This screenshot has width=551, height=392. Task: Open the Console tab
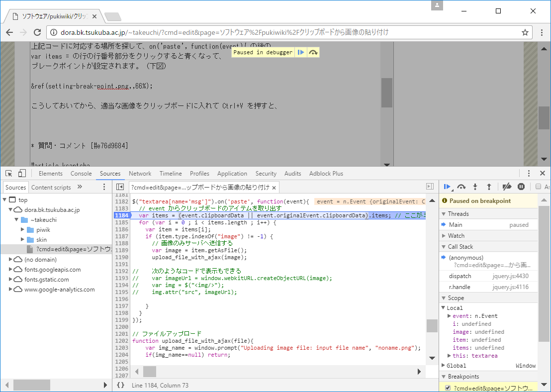coord(81,174)
